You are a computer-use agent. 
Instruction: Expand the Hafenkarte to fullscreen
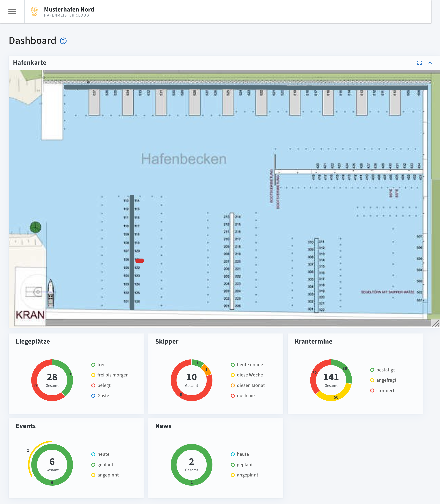[x=419, y=63]
